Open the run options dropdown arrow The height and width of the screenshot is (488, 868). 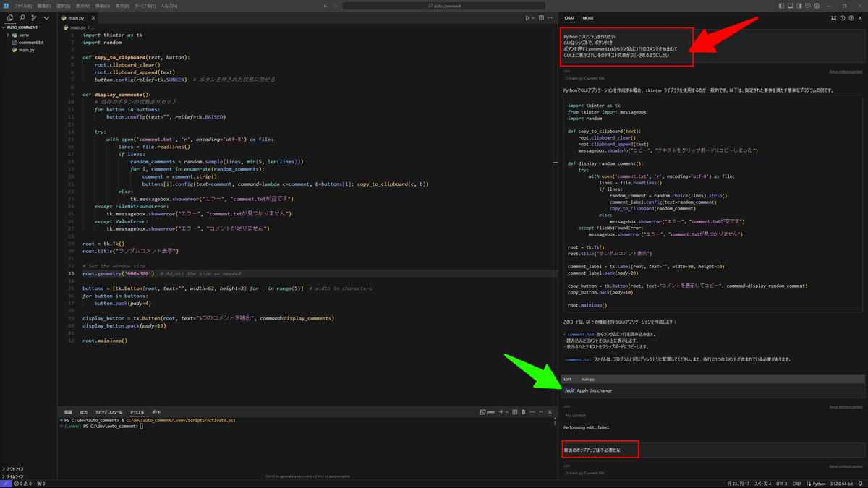(535, 18)
